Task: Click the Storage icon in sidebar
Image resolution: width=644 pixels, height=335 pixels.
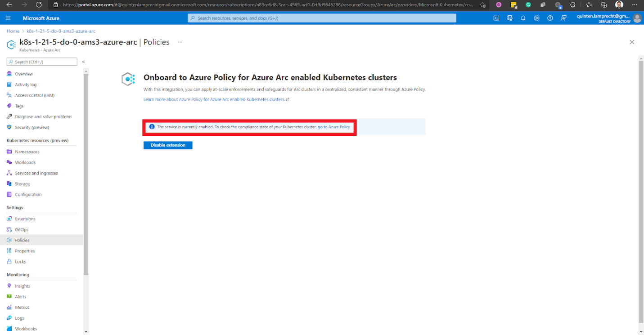Action: click(9, 184)
